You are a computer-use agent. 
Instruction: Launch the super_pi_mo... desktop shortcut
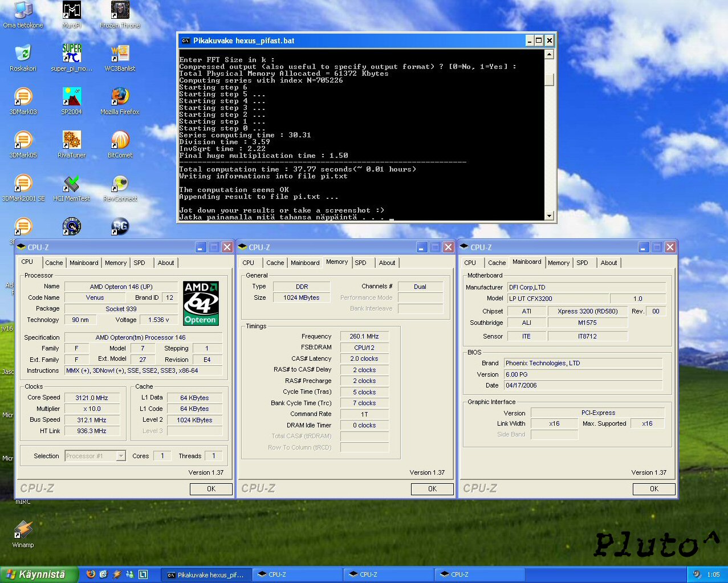coord(72,58)
